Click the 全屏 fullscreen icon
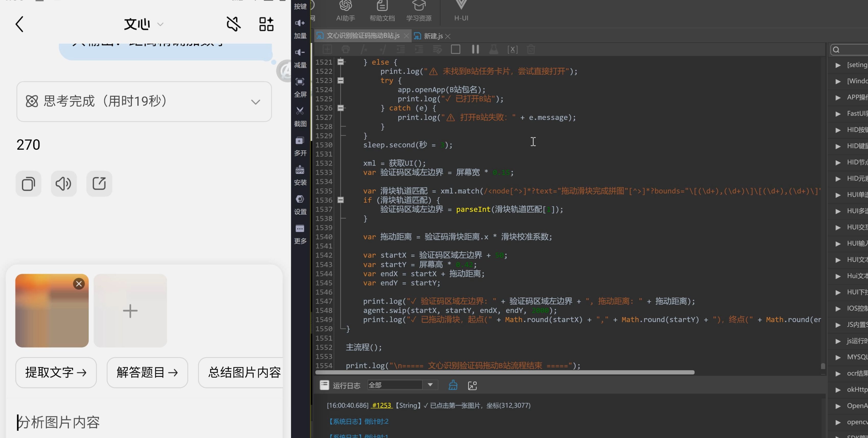The height and width of the screenshot is (438, 868). [x=300, y=87]
